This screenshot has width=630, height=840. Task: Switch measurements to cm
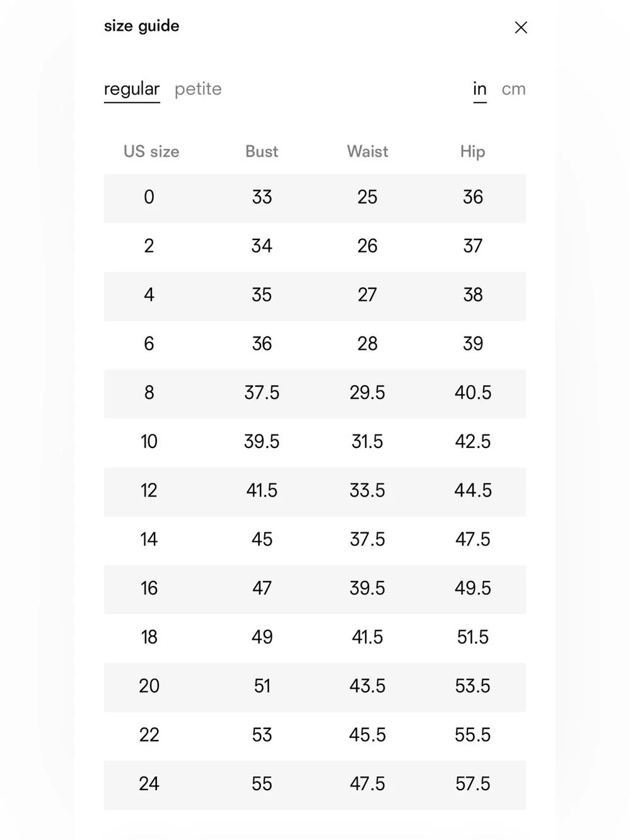click(513, 89)
